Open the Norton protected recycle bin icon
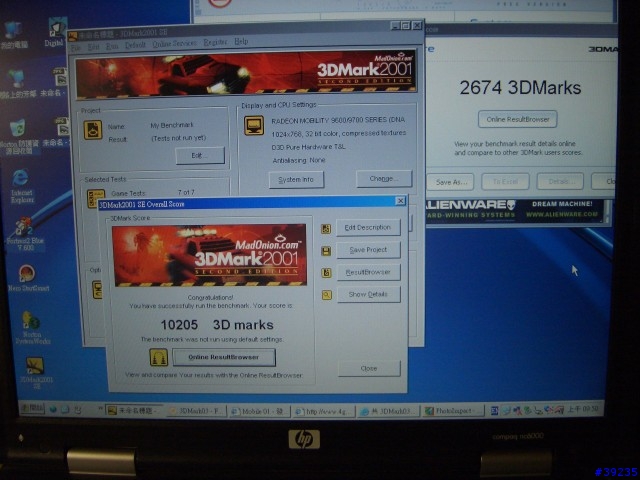This screenshot has width=640, height=480. click(x=18, y=136)
